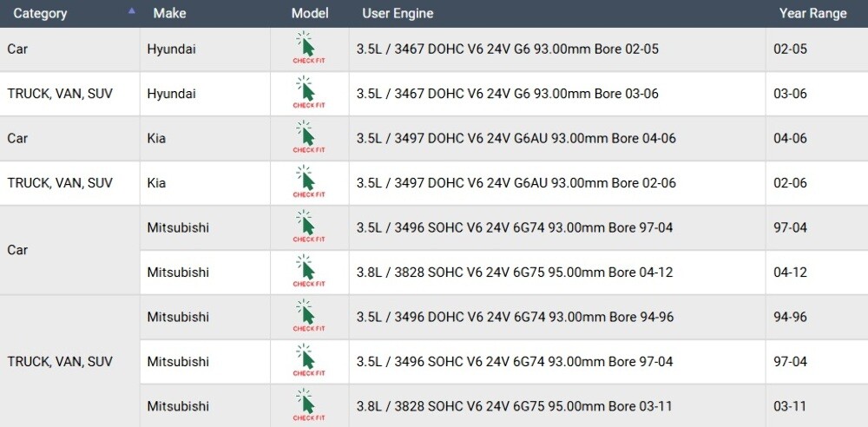Screen dimensions: 868x427
Task: Sort by Make column header
Action: (169, 13)
